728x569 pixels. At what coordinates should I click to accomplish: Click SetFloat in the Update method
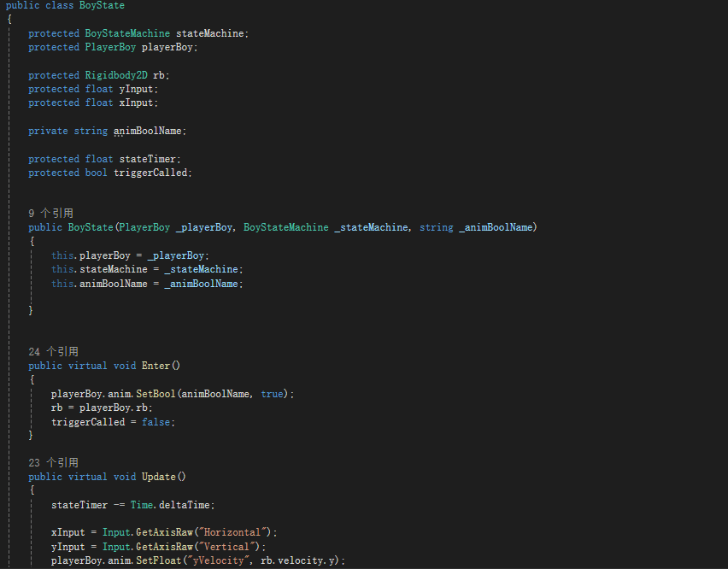(159, 560)
